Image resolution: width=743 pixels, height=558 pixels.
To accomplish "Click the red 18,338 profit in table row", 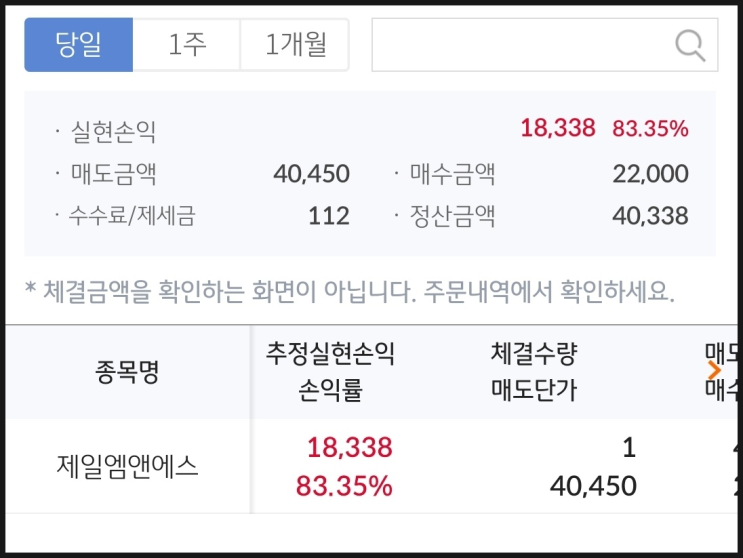I will [349, 447].
